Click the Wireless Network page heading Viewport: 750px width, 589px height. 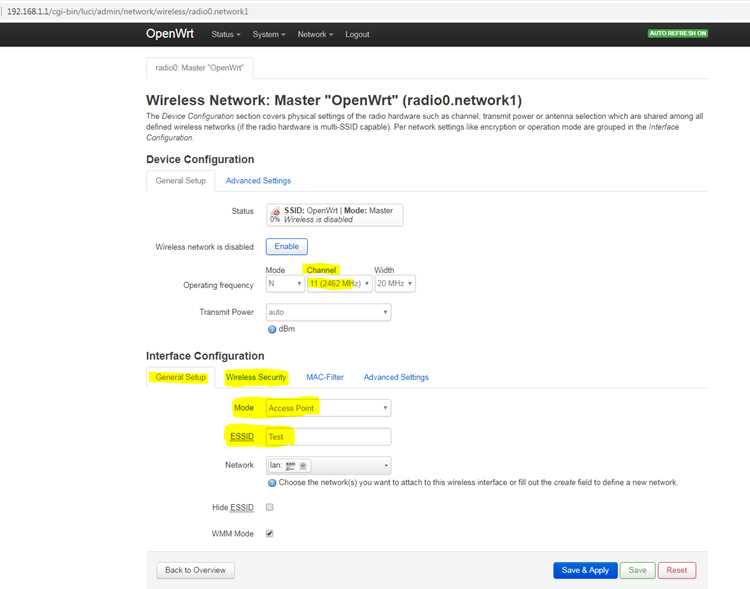pos(334,100)
